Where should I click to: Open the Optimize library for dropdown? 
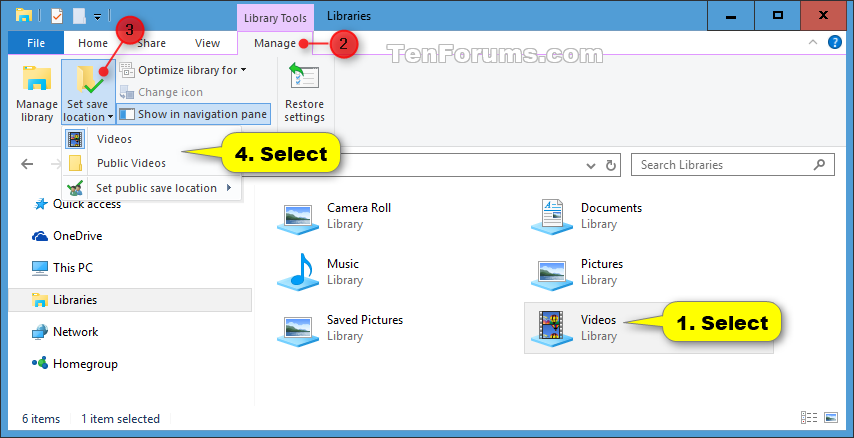click(x=183, y=70)
